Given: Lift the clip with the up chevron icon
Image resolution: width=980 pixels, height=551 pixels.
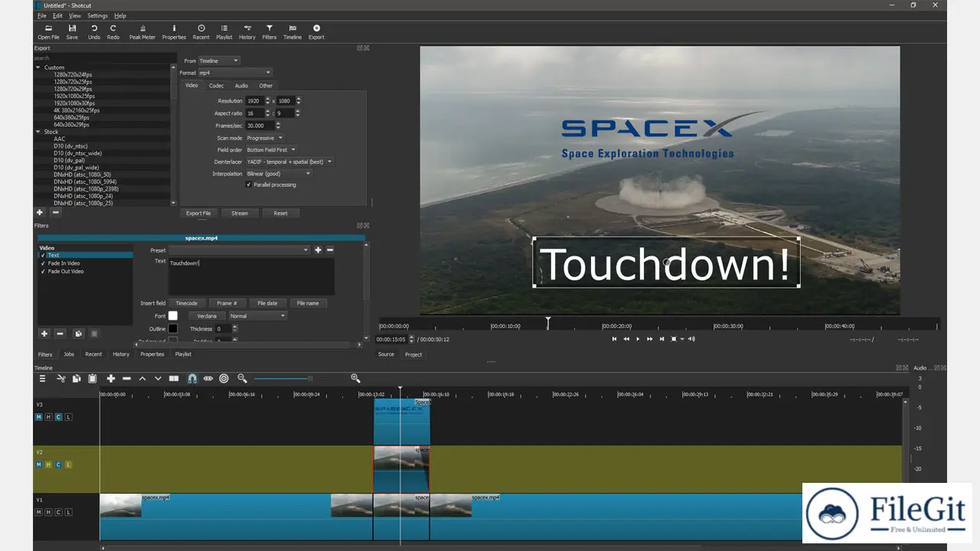Looking at the screenshot, I should tap(142, 378).
